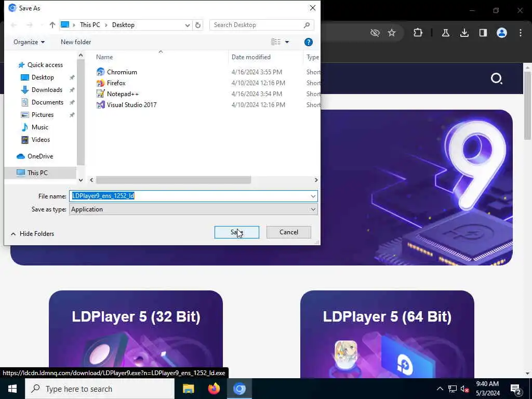Sort by Date modified column
Viewport: 532px width, 399px height.
251,57
